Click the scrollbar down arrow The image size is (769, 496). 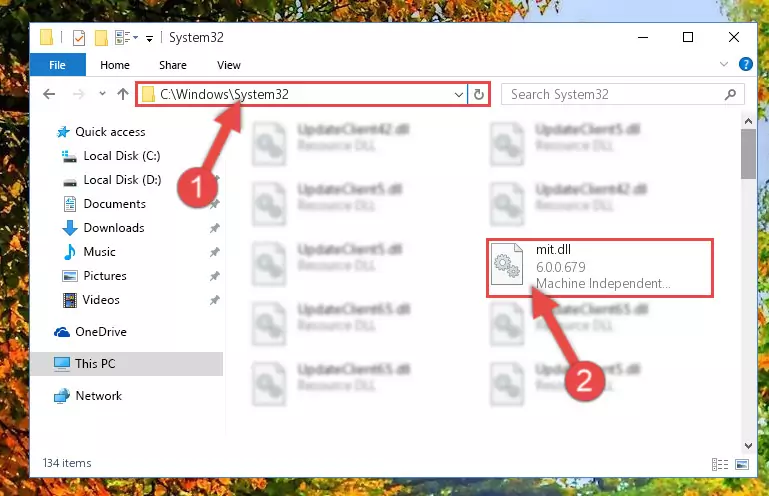[x=748, y=445]
